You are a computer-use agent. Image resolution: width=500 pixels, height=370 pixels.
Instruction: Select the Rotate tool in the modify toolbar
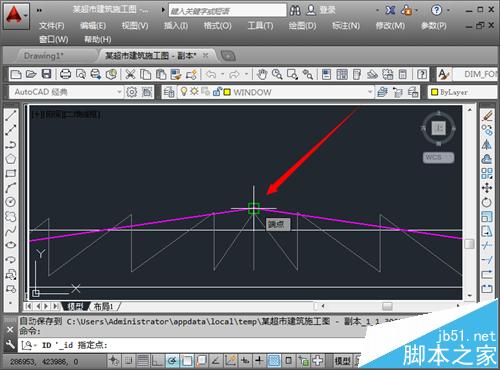tap(487, 202)
